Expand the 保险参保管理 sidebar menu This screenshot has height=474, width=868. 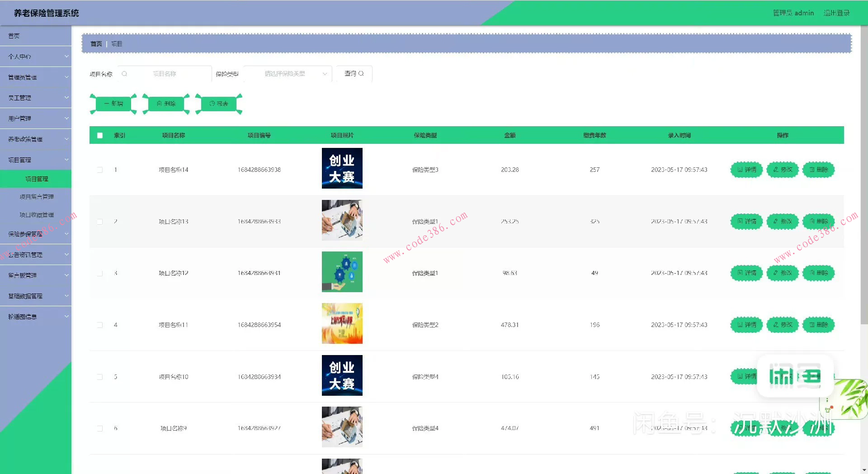36,234
